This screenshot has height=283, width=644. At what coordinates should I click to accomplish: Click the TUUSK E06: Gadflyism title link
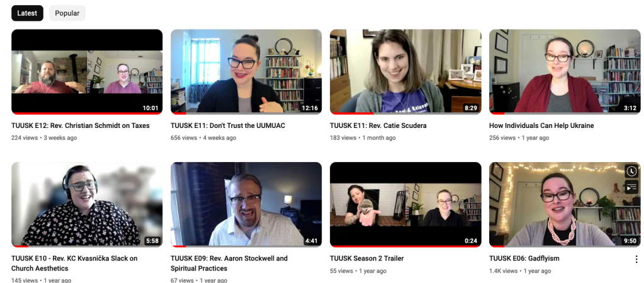point(524,258)
